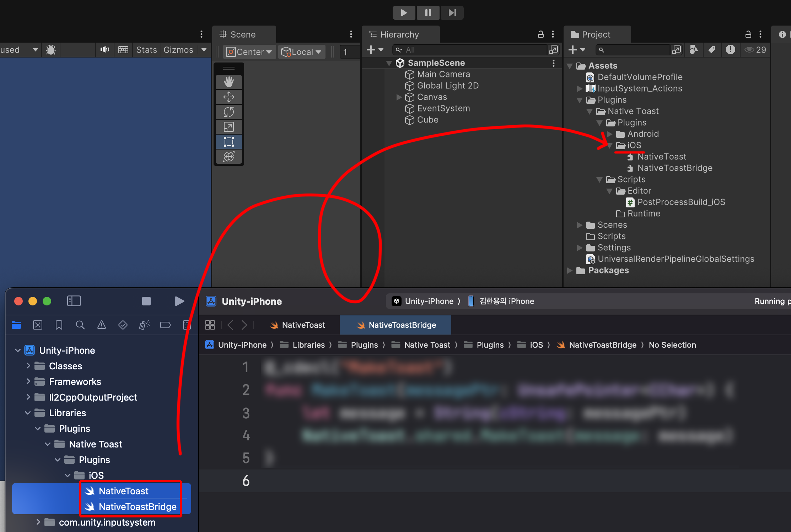This screenshot has height=532, width=791.
Task: Open Xcode Source Control navigator
Action: pos(38,325)
